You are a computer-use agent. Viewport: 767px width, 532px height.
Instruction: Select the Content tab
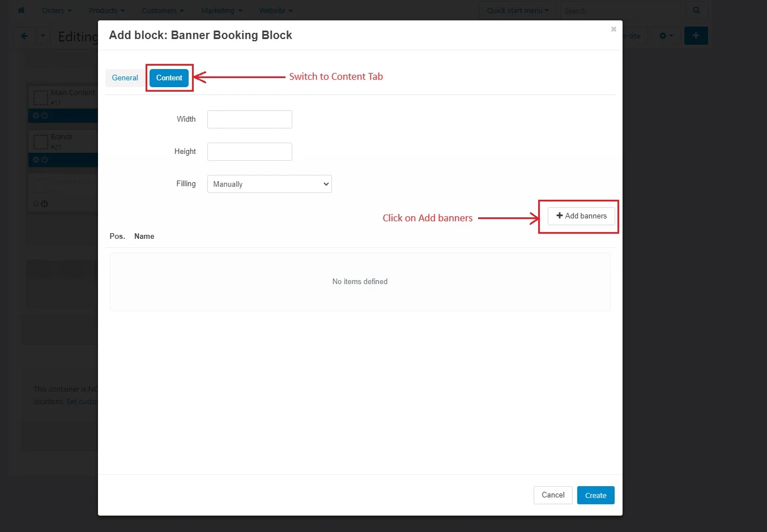pyautogui.click(x=169, y=78)
